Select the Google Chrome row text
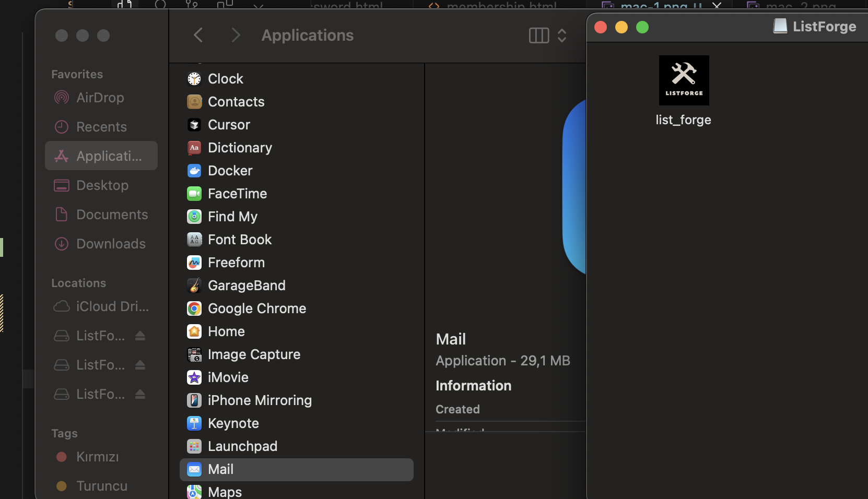 click(257, 308)
